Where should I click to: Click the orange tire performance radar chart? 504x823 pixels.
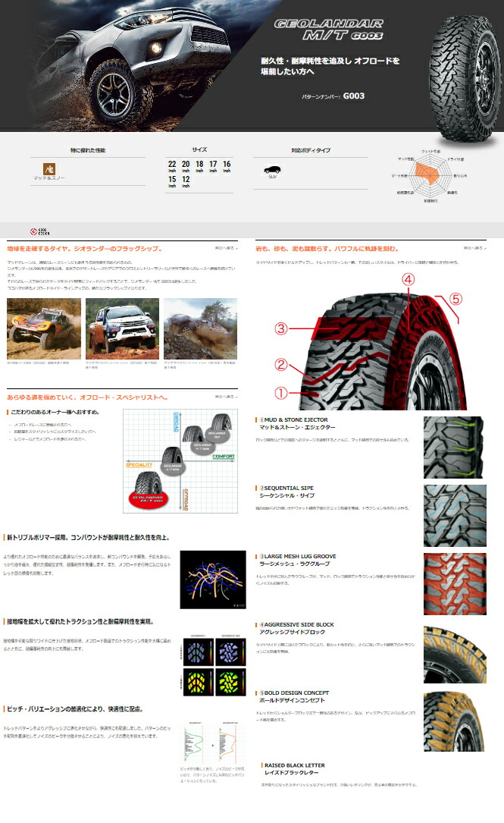click(x=430, y=175)
